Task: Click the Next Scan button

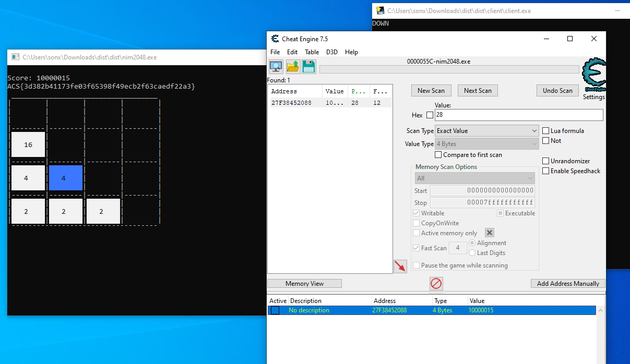Action: point(478,91)
